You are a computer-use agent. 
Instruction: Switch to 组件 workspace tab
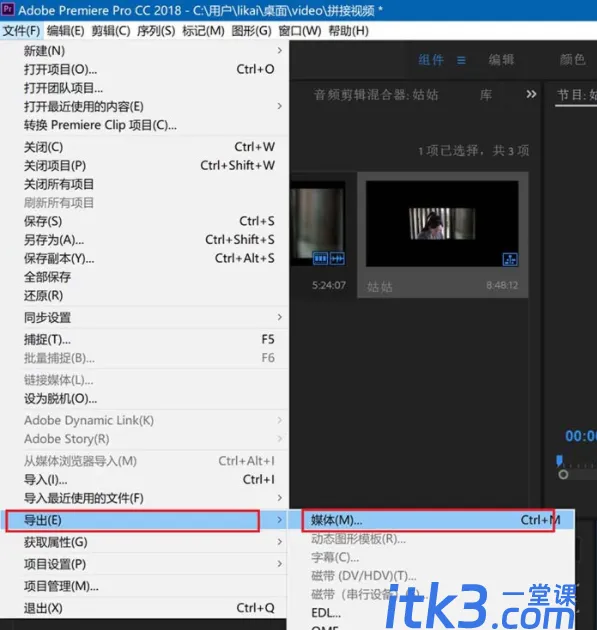tap(431, 60)
